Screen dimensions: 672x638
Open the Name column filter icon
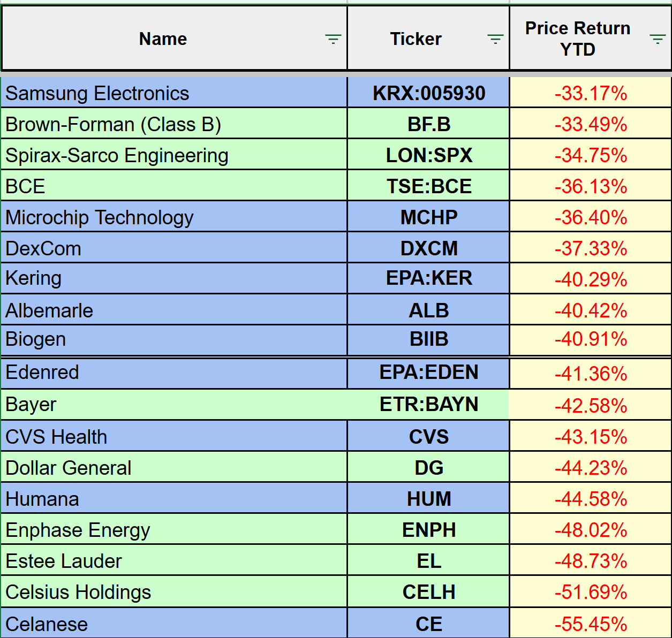pos(333,39)
